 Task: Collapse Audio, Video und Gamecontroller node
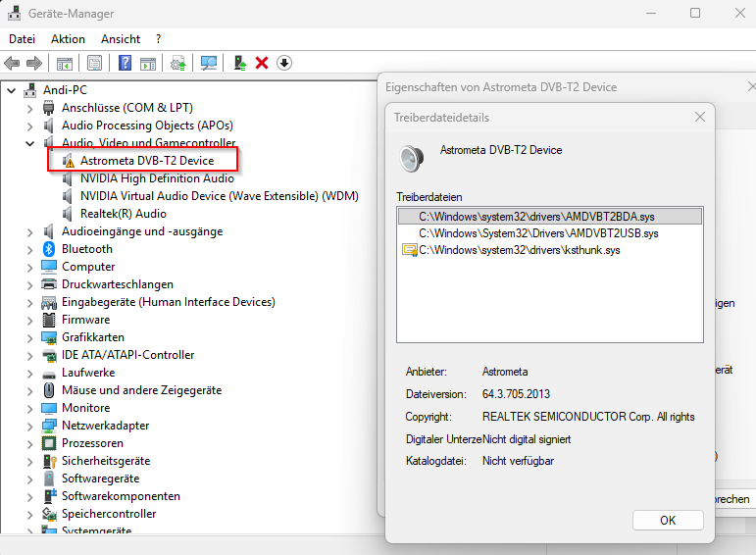29,143
